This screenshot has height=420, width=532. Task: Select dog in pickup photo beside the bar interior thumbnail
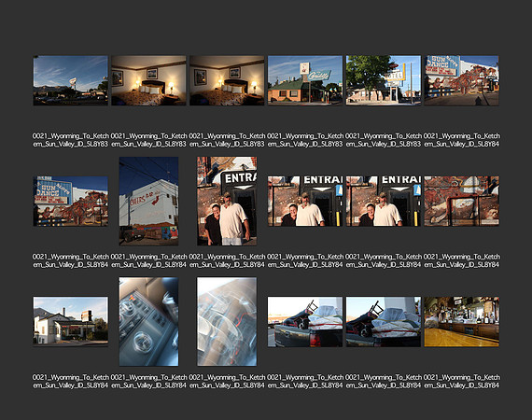click(384, 322)
